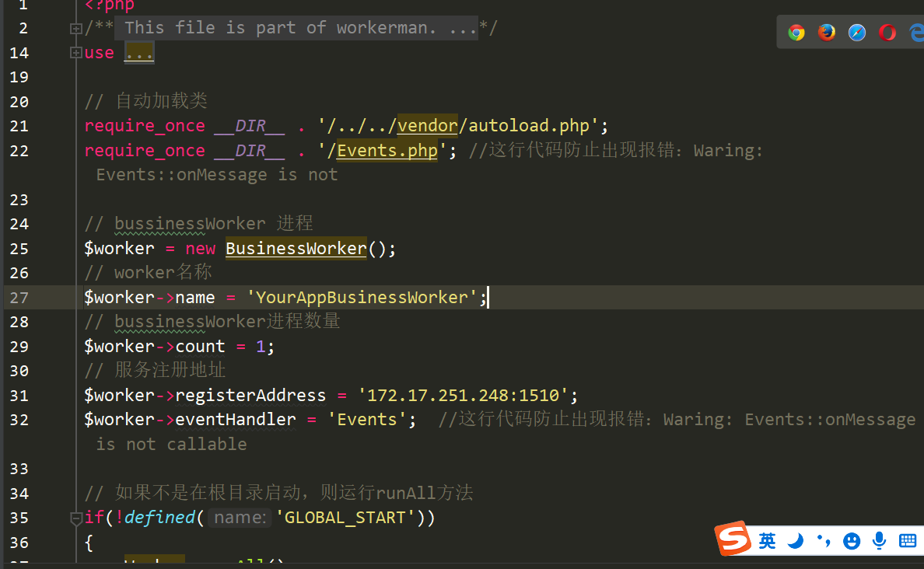Open file in Firefox browser
The width and height of the screenshot is (924, 569).
827,33
